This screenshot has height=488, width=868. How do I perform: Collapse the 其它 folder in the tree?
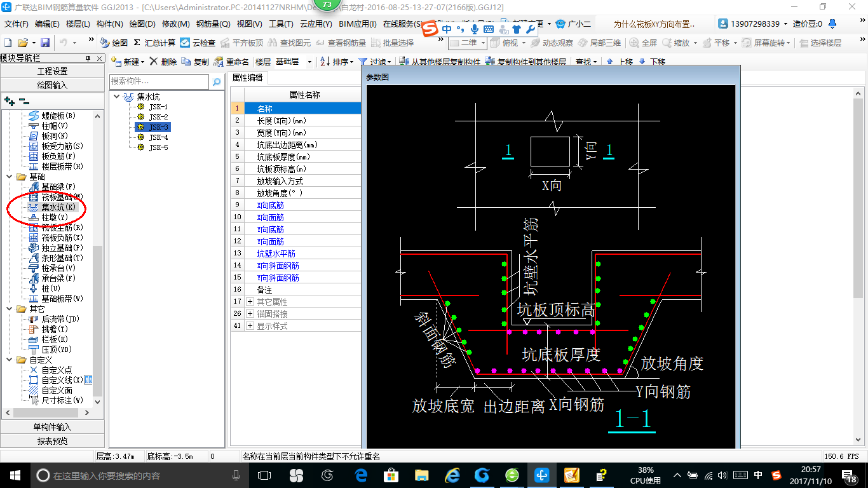point(10,309)
